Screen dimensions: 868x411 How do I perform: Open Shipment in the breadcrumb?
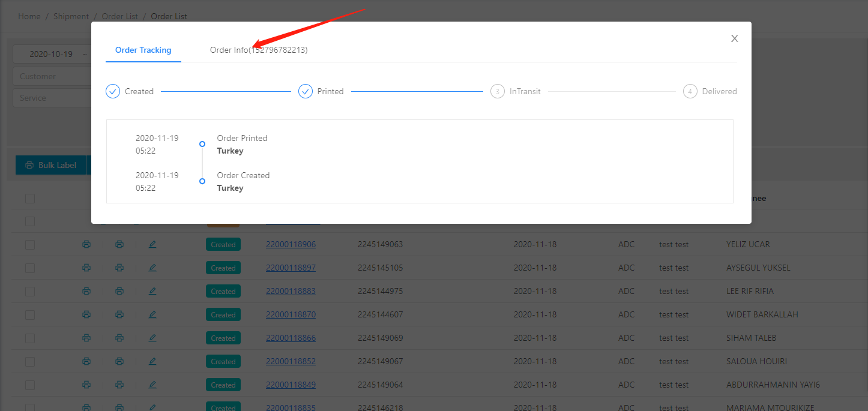point(71,16)
